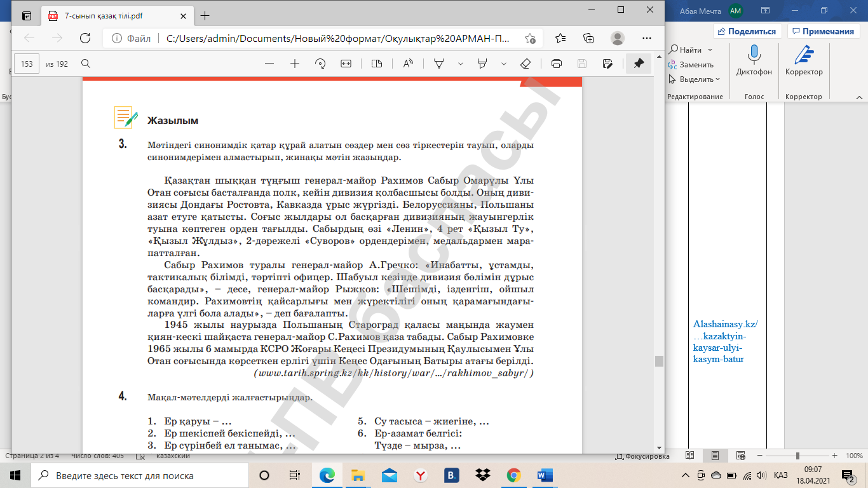Viewport: 868px width, 488px height.
Task: Click Найти in Word's ribbon
Action: (685, 50)
